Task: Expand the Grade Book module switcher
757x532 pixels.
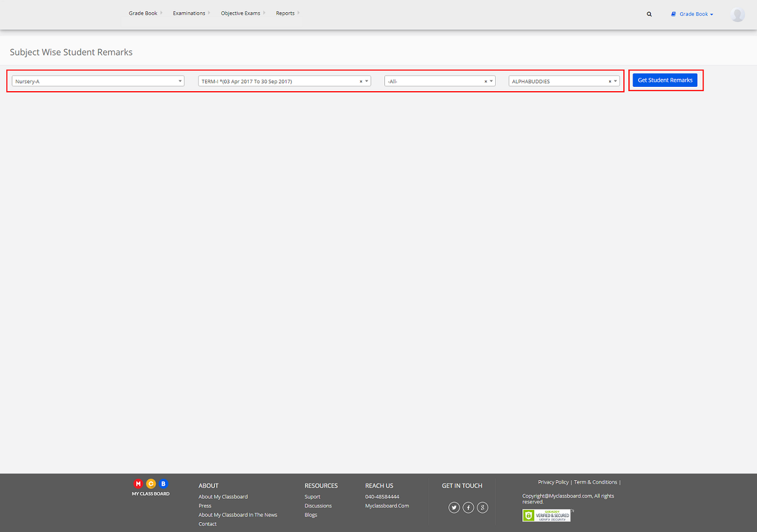Action: [692, 14]
